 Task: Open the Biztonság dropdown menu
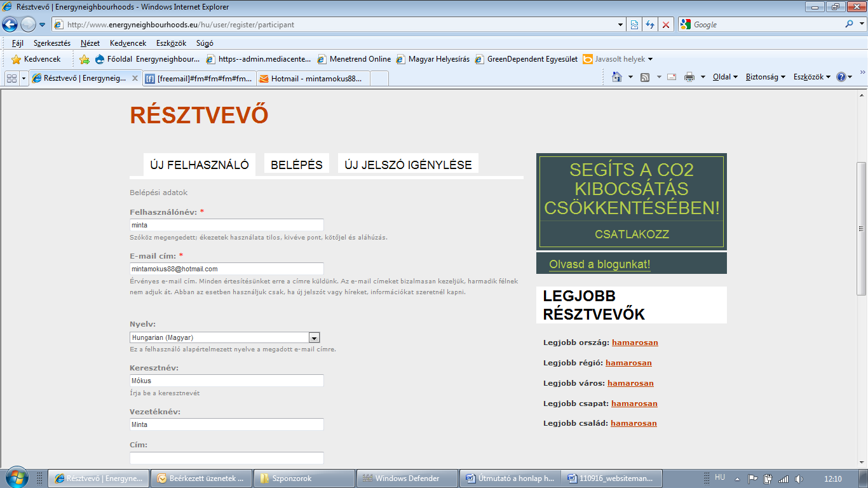tap(766, 77)
